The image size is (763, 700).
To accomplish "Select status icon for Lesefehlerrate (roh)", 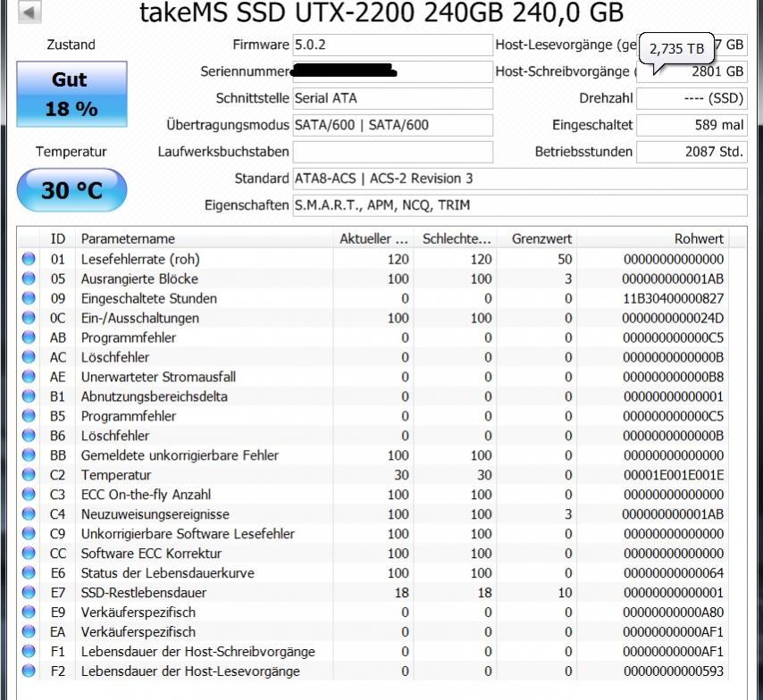I will coord(29,259).
